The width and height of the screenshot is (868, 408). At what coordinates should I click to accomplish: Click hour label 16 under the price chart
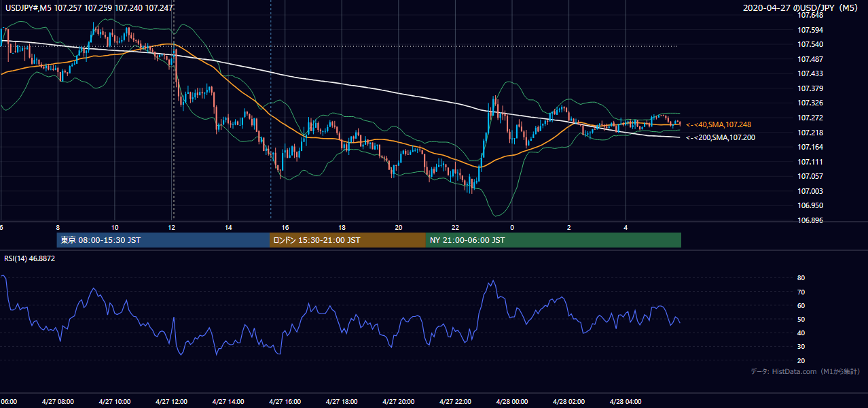[285, 228]
